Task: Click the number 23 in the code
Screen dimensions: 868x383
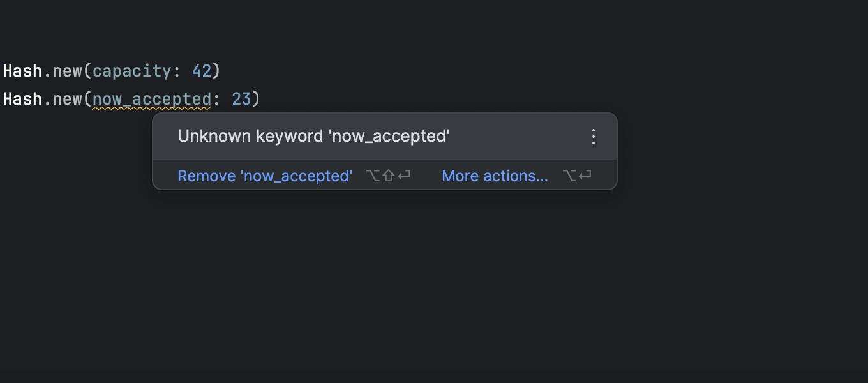Action: click(241, 99)
